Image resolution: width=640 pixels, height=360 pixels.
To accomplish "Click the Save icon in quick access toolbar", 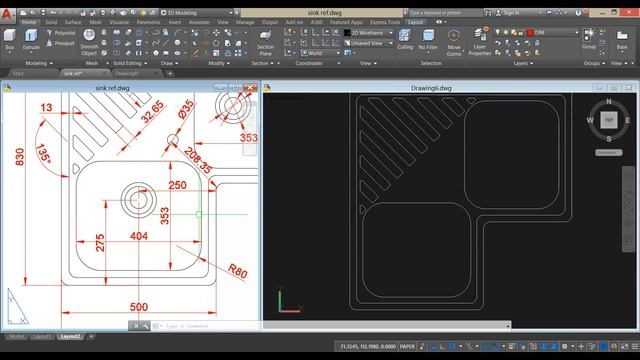I will [83, 13].
